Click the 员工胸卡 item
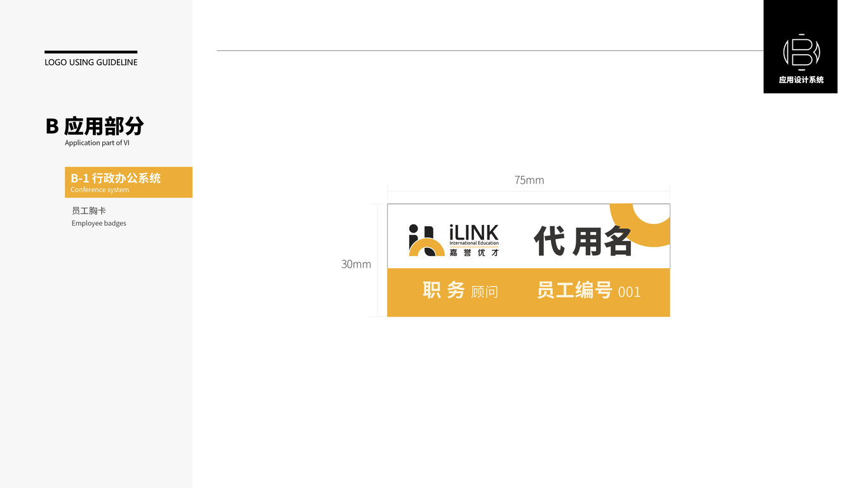The image size is (868, 488). (89, 210)
